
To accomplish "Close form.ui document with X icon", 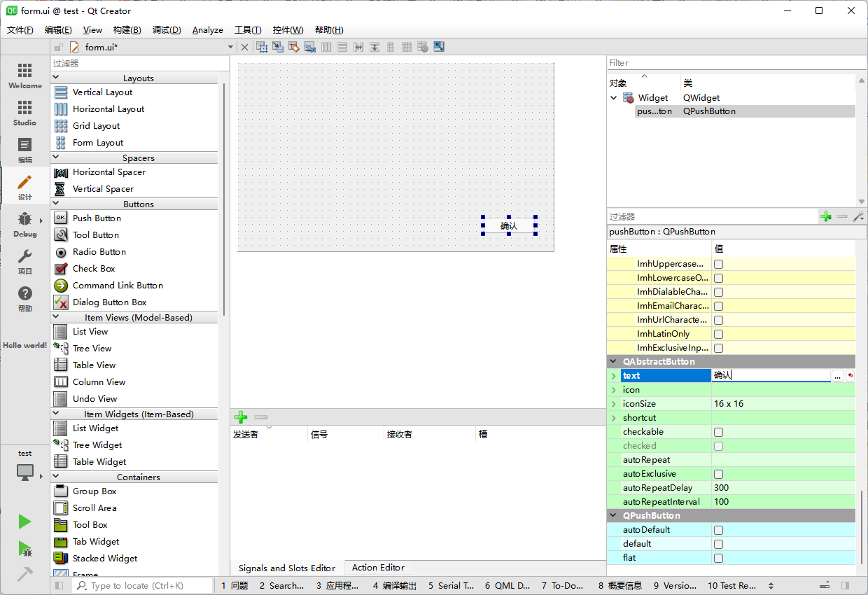I will click(x=244, y=47).
